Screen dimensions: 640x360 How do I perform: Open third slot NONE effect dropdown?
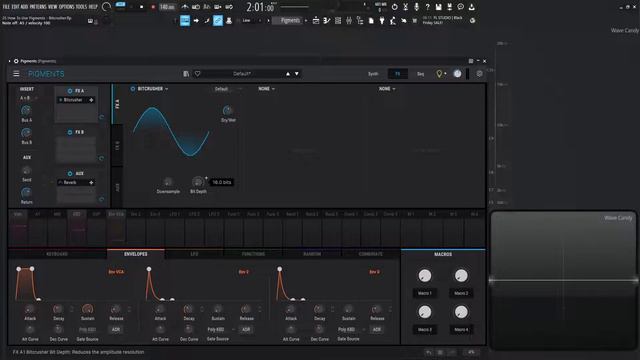387,89
